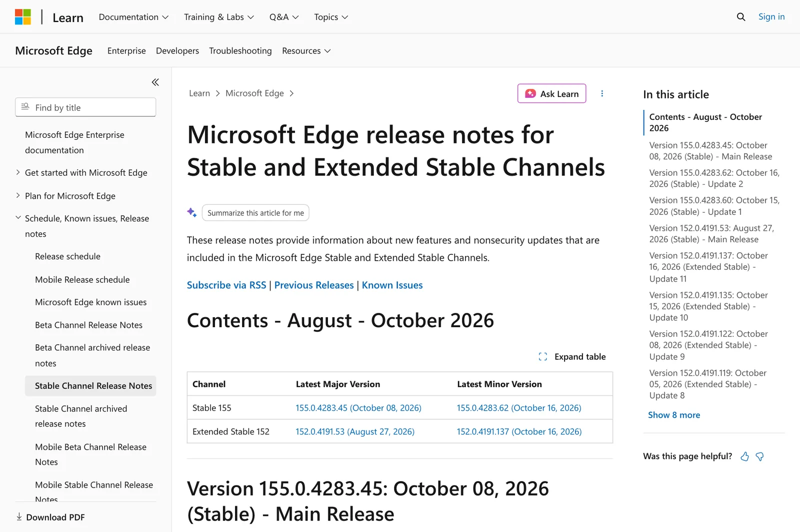800x532 pixels.
Task: Focus the Find by title field
Action: pos(85,107)
